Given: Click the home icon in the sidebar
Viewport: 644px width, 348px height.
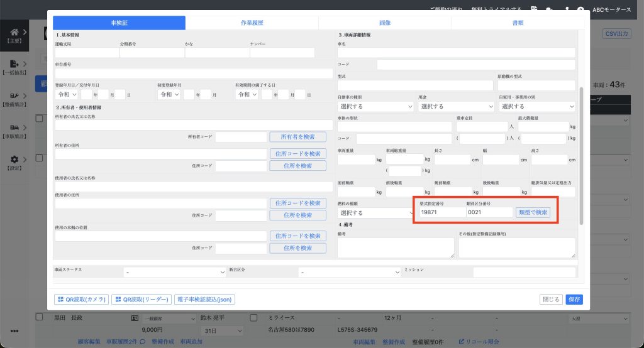Looking at the screenshot, I should click(14, 32).
